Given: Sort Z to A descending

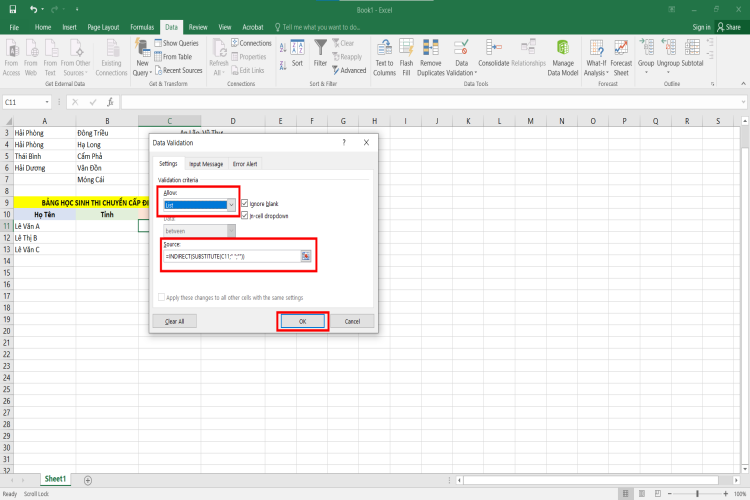Looking at the screenshot, I should (x=283, y=65).
